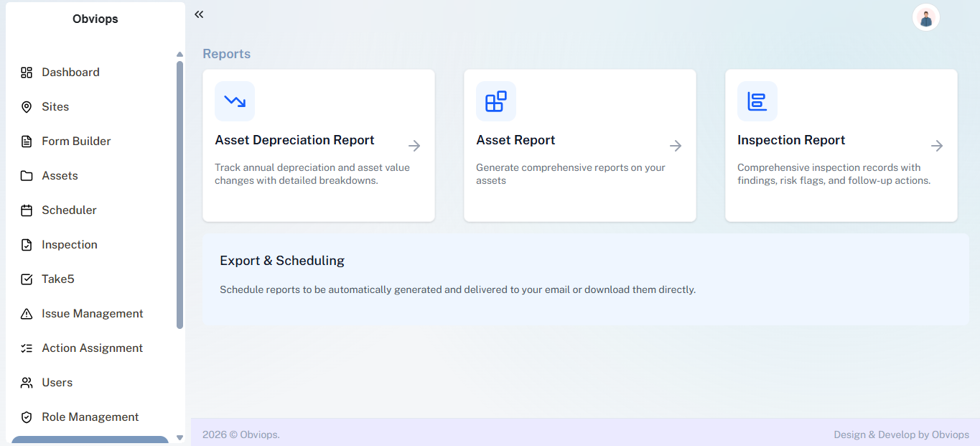Open the user profile avatar menu

coord(925,18)
